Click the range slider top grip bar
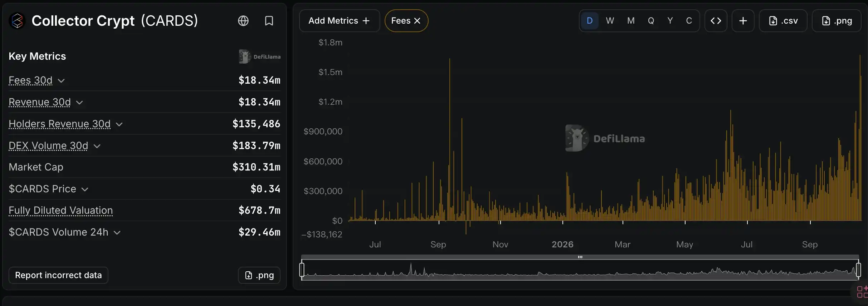 pyautogui.click(x=580, y=257)
